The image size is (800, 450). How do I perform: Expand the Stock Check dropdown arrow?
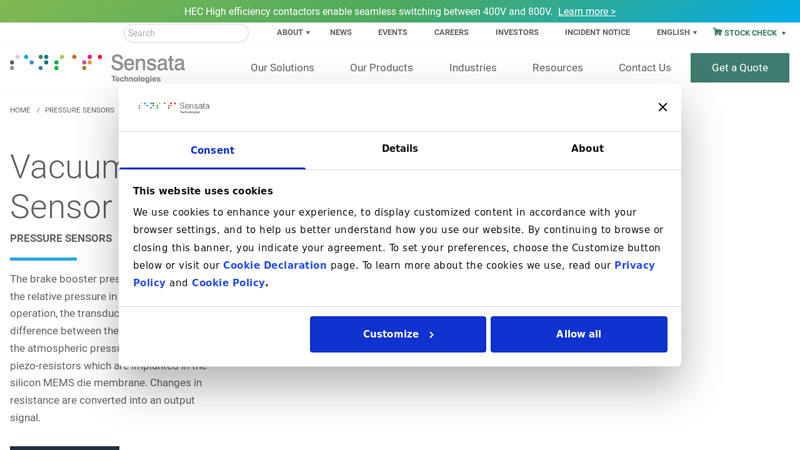[x=784, y=33]
